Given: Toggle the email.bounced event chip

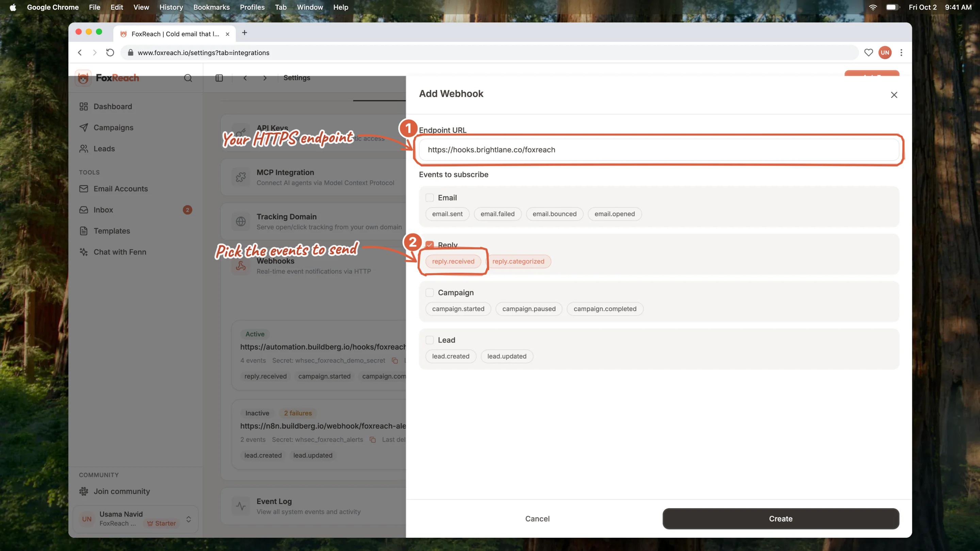Looking at the screenshot, I should tap(554, 214).
